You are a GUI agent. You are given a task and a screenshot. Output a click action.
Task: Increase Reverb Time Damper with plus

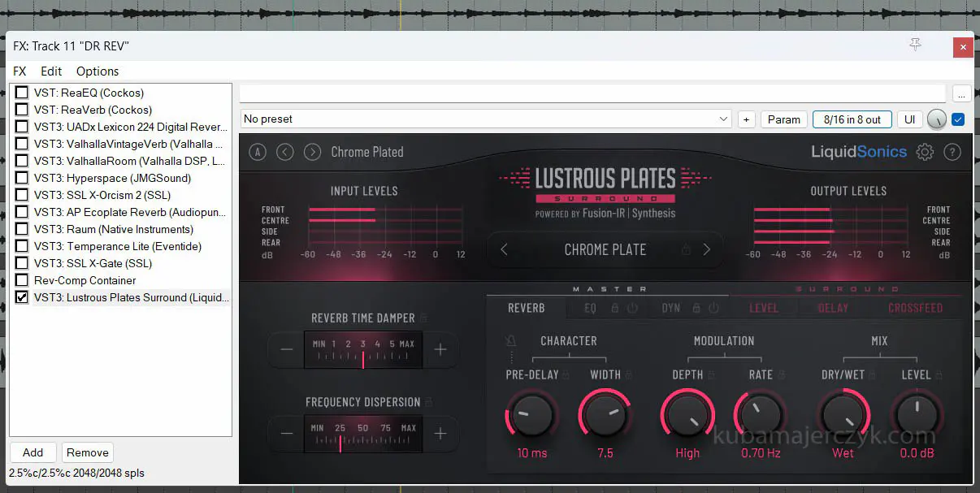(x=440, y=349)
